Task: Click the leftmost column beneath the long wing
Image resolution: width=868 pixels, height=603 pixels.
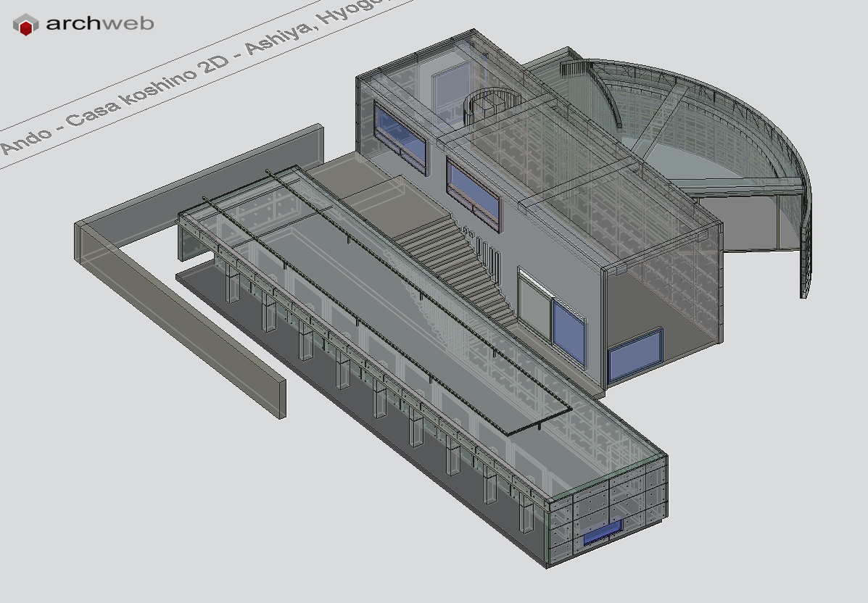Action: pyautogui.click(x=232, y=283)
